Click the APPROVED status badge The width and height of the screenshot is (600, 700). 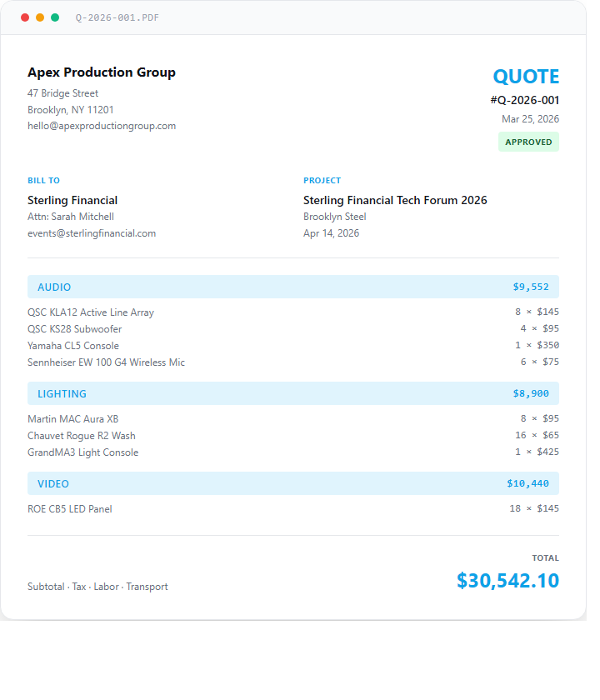pos(528,142)
